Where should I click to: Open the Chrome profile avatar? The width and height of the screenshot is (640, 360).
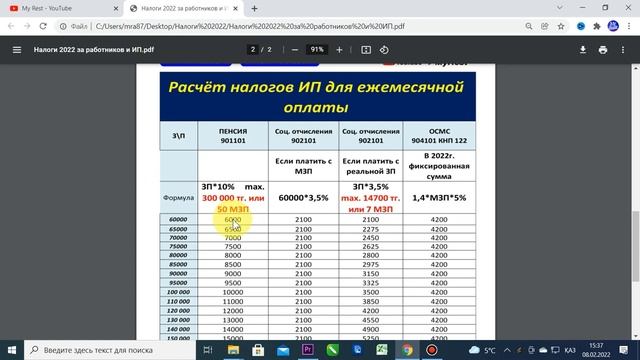[613, 26]
